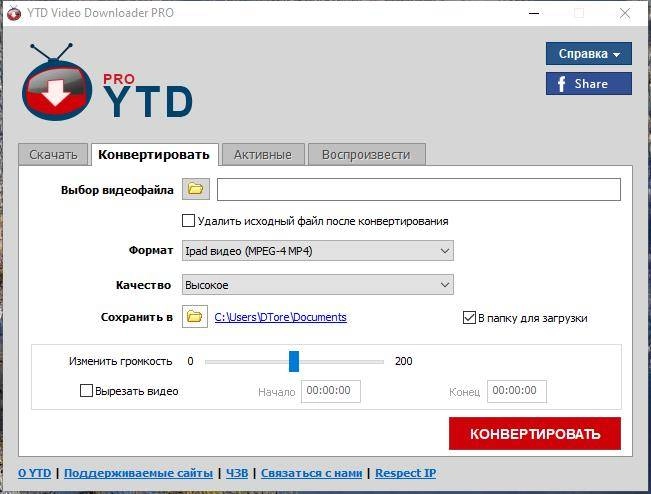Open the C:\Users\DTore\Documents path link
Image resolution: width=651 pixels, height=494 pixels.
[x=280, y=317]
